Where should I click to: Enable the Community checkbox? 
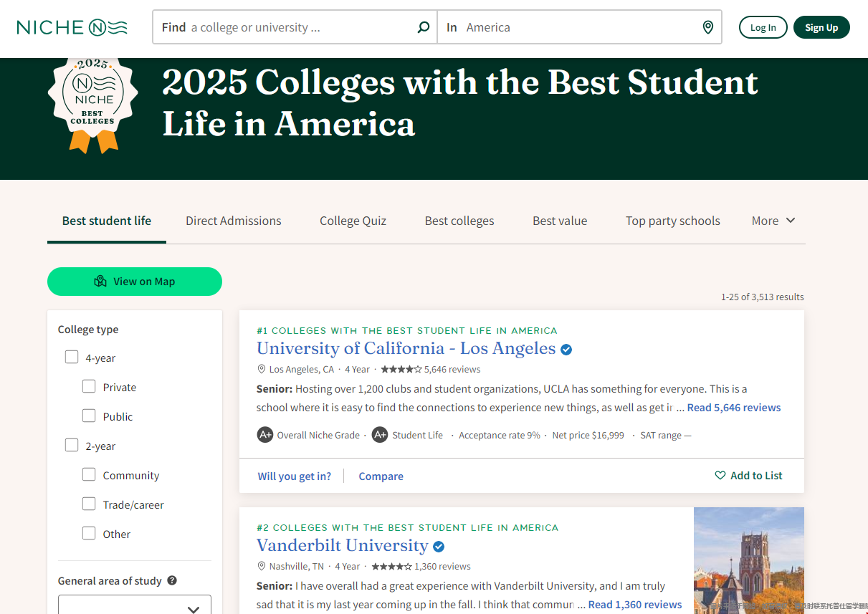(x=89, y=474)
